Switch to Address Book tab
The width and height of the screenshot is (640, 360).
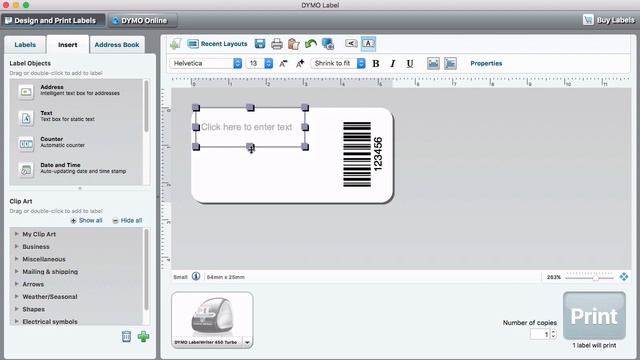pos(117,44)
